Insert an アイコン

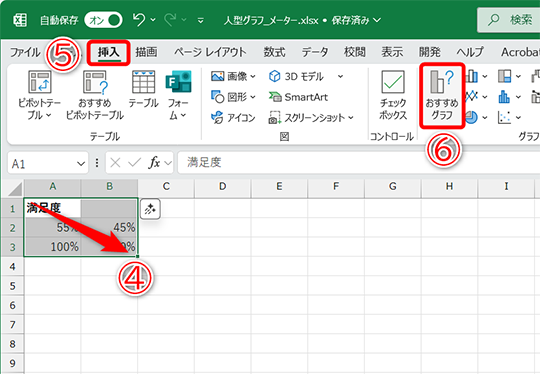pos(233,118)
